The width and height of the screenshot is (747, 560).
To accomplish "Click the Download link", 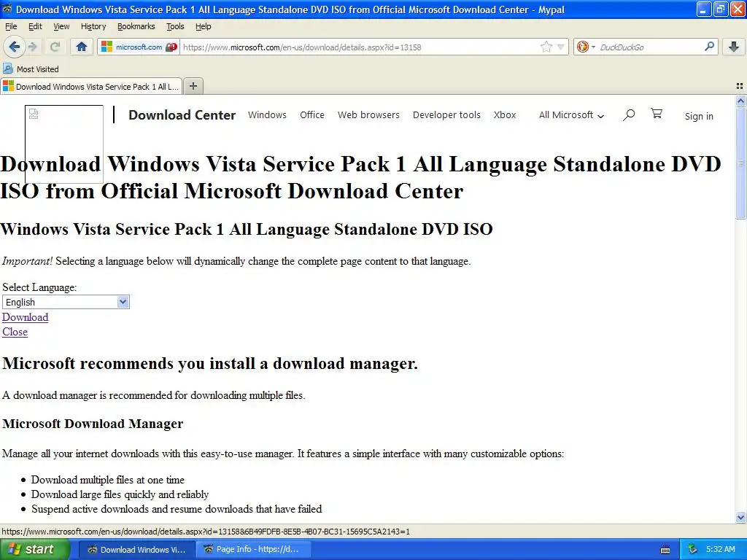I will point(26,317).
